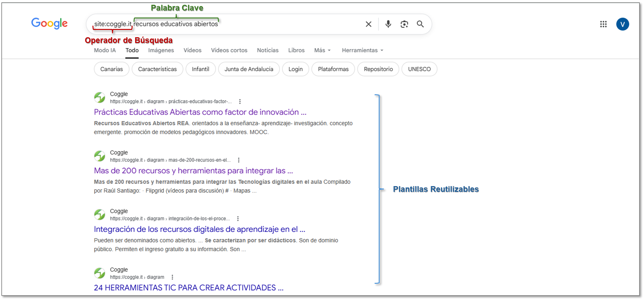Open the Prácticas Educativas Abiertas result link
This screenshot has height=300, width=644.
coord(200,112)
